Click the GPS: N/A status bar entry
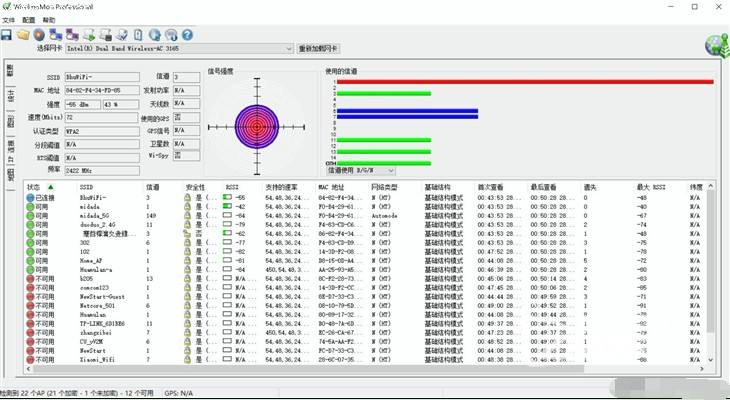Viewport: 730px width, 400px height. click(x=178, y=393)
